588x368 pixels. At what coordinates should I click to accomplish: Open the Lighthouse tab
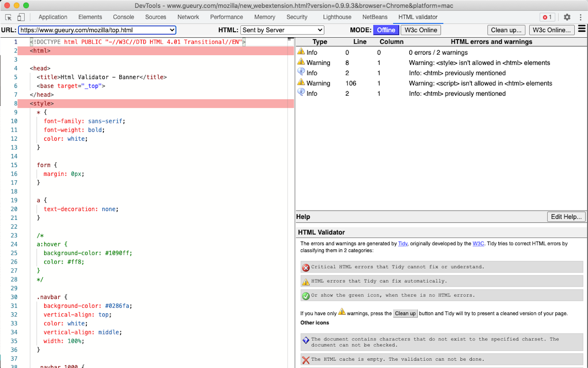[x=337, y=17]
